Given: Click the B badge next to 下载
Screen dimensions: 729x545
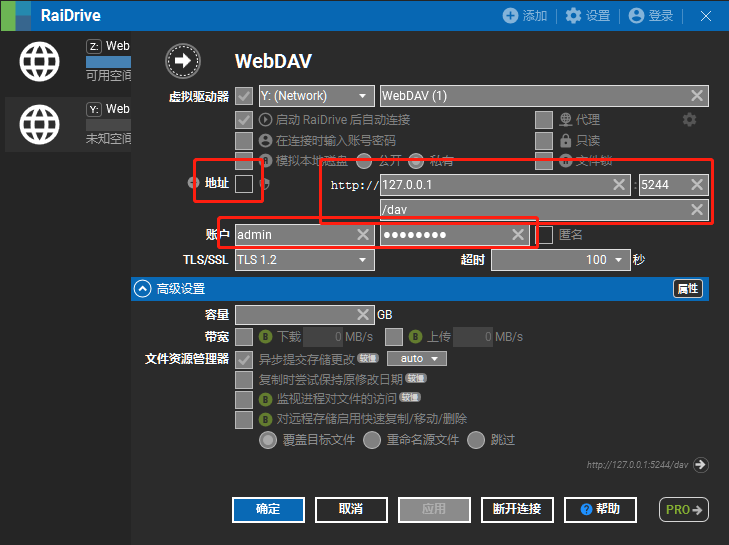Looking at the screenshot, I should [265, 336].
